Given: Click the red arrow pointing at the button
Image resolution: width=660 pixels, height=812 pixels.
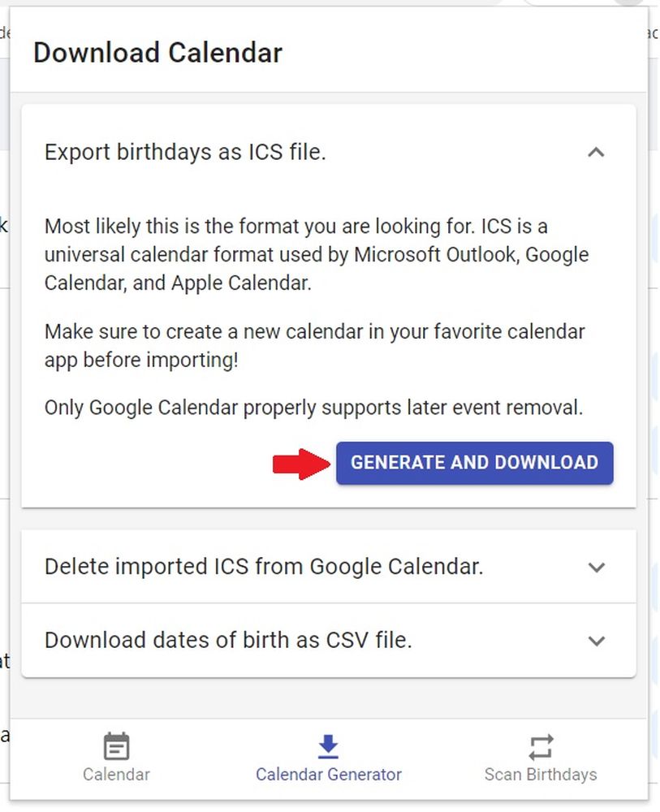Looking at the screenshot, I should click(x=299, y=464).
